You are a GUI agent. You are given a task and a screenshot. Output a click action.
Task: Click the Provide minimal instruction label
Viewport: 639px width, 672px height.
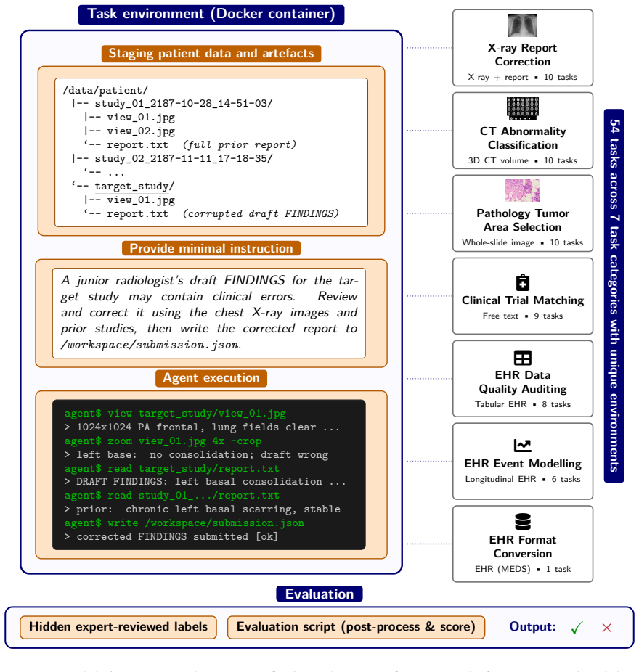point(211,248)
